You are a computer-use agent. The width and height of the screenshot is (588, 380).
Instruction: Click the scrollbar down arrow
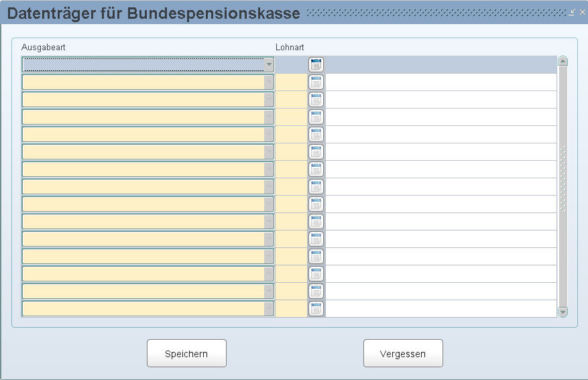point(563,312)
